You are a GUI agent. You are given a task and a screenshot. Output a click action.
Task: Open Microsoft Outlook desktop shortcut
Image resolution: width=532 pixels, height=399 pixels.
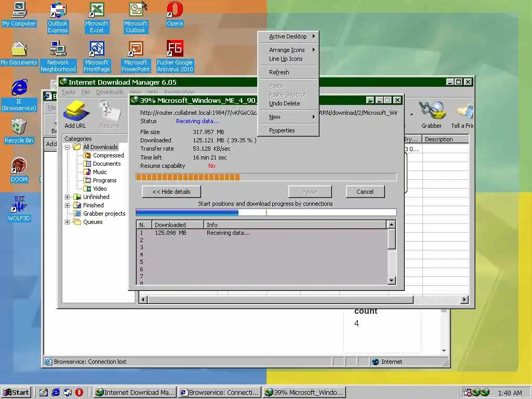pos(136,17)
